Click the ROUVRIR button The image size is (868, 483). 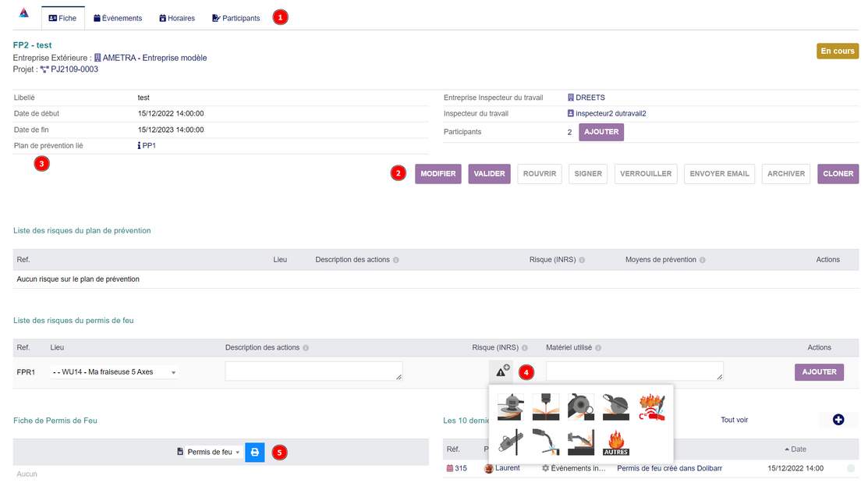tap(540, 174)
